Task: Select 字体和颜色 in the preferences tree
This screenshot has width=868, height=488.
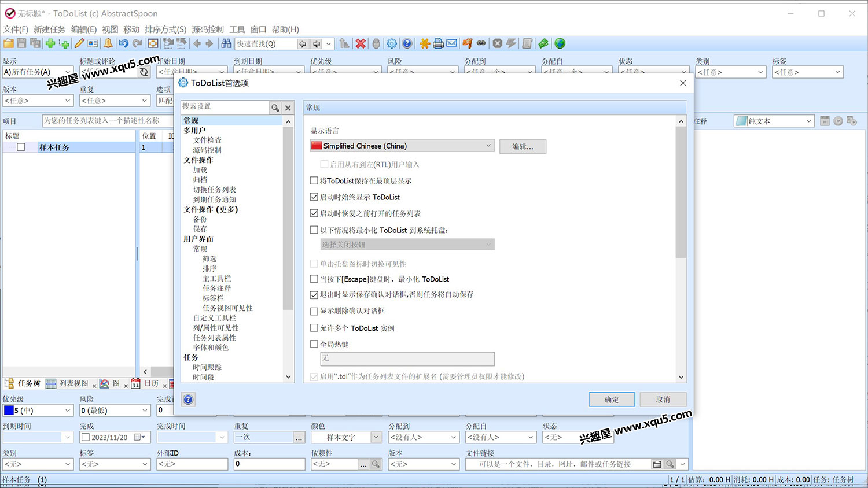Action: [211, 347]
